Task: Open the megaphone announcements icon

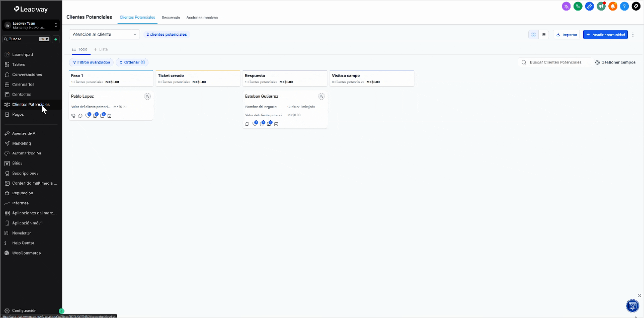Action: click(x=601, y=7)
